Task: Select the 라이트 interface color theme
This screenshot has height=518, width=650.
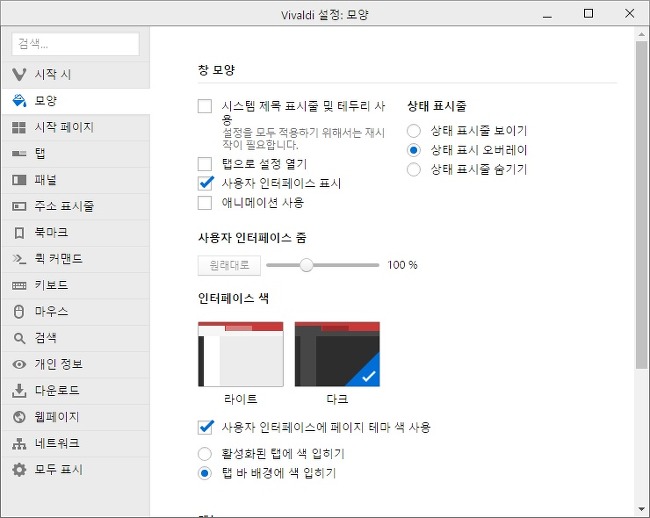Action: 241,354
